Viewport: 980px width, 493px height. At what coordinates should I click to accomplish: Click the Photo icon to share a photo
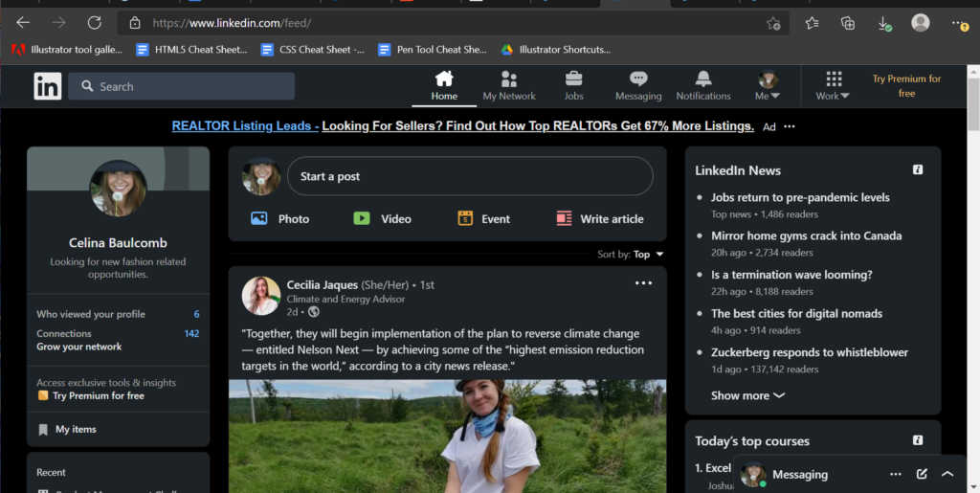click(x=258, y=218)
